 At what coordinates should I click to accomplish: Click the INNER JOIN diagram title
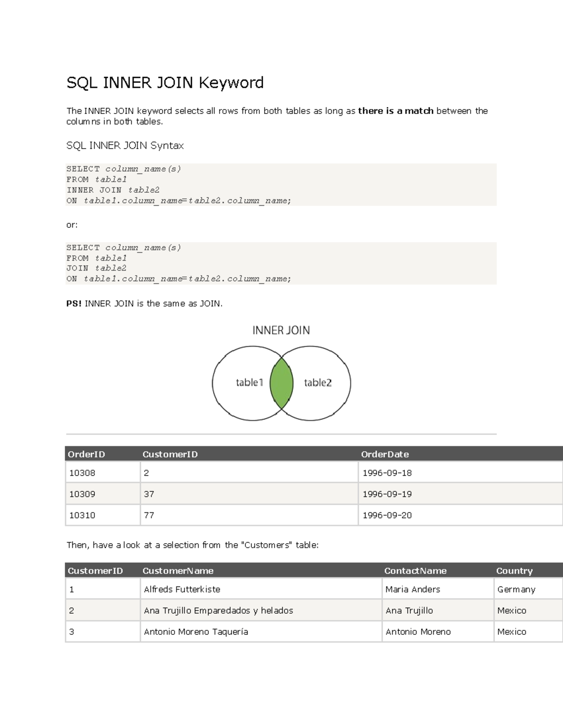point(281,330)
